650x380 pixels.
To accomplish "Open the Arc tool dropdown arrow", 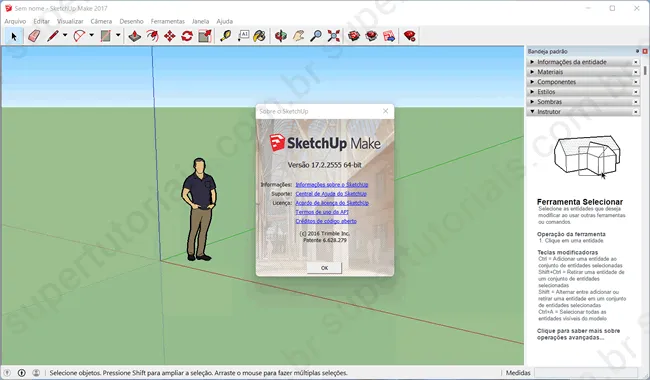I will pyautogui.click(x=92, y=36).
